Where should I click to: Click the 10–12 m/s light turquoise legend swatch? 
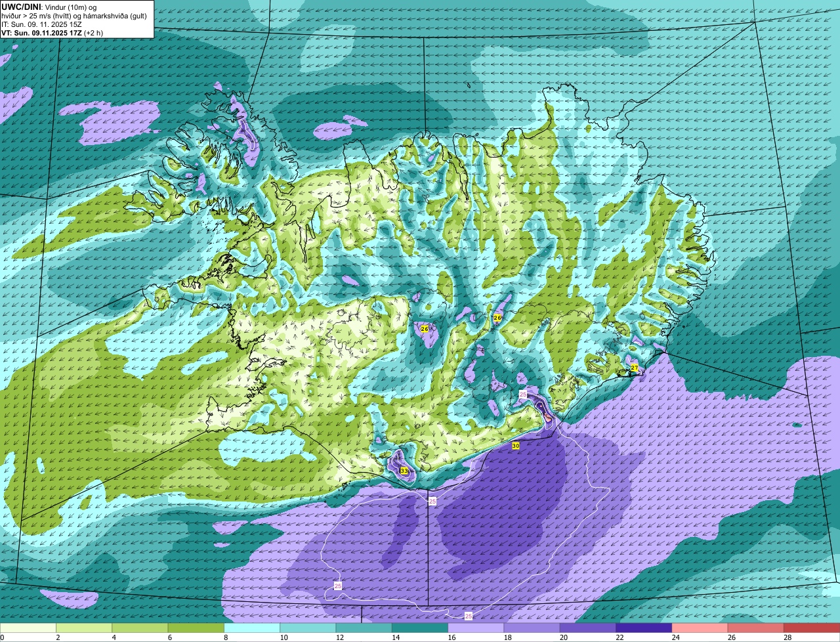pyautogui.click(x=308, y=628)
